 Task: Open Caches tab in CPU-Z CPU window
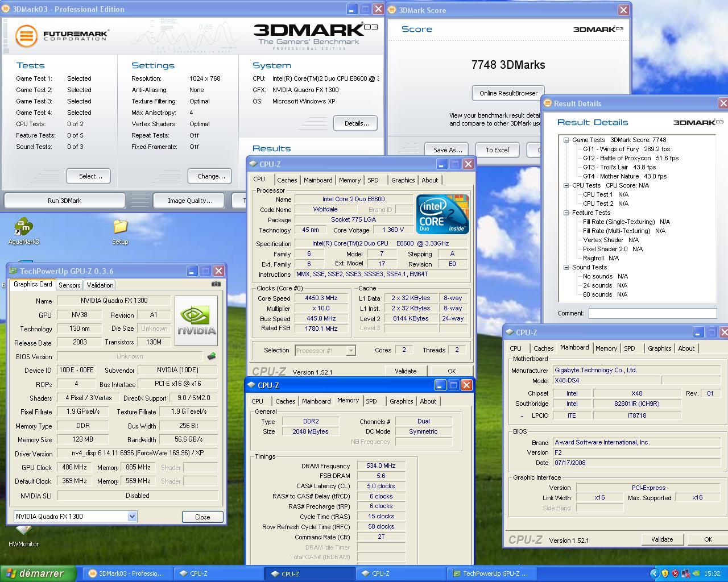(287, 180)
